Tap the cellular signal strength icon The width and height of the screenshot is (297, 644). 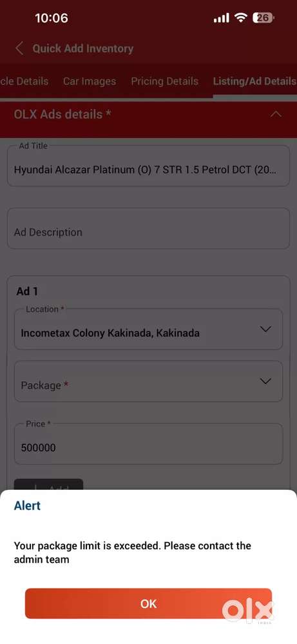[x=222, y=18]
